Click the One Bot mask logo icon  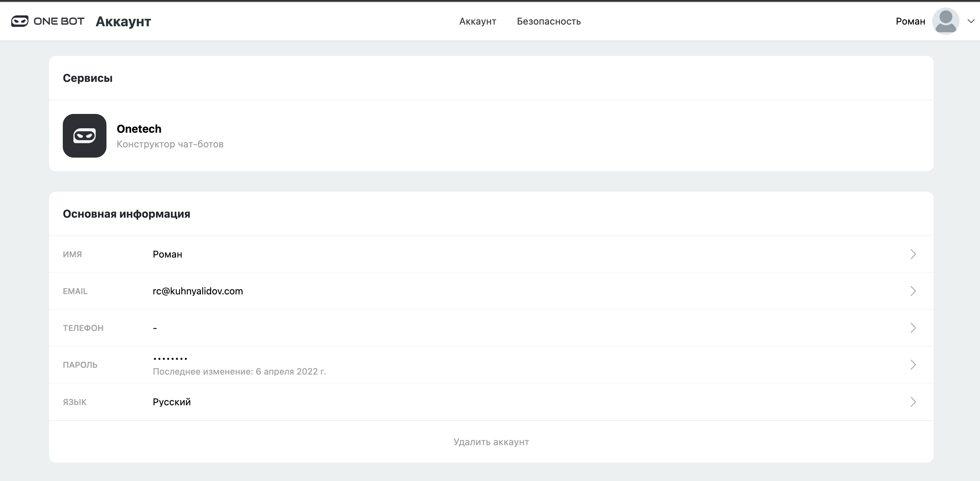pyautogui.click(x=19, y=21)
